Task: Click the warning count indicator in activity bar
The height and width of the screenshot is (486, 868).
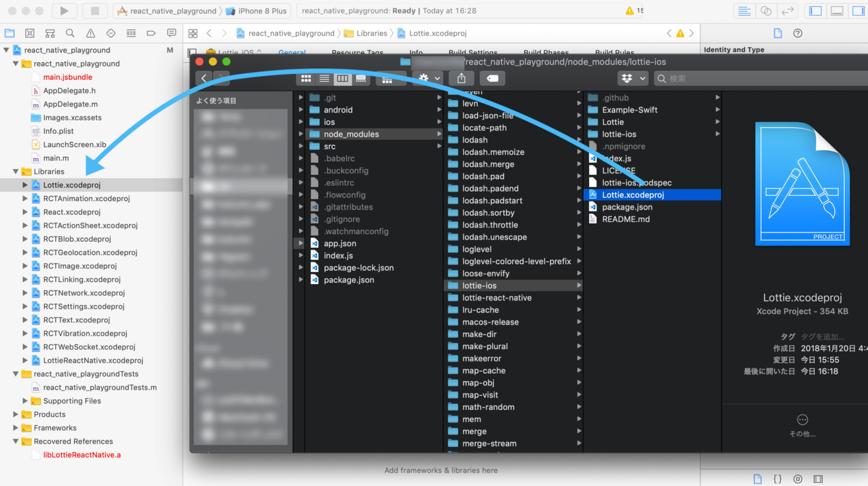Action: click(x=634, y=11)
